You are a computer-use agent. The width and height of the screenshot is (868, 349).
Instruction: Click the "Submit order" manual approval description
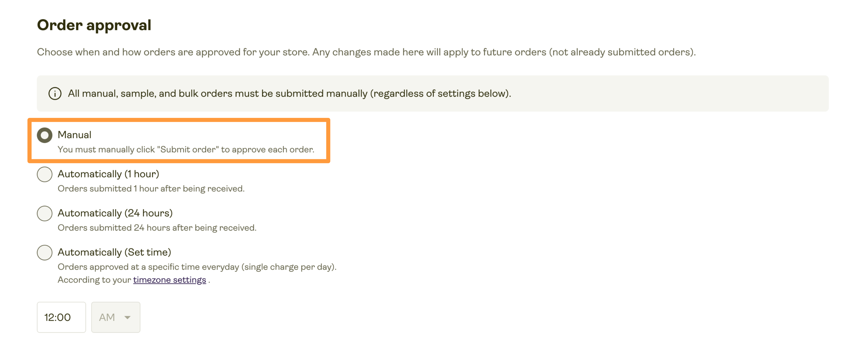click(186, 149)
